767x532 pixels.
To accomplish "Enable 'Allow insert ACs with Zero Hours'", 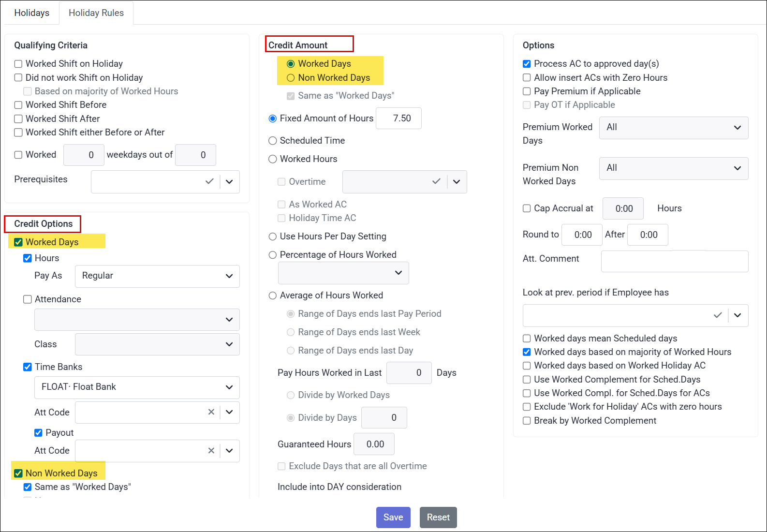I will pos(527,77).
